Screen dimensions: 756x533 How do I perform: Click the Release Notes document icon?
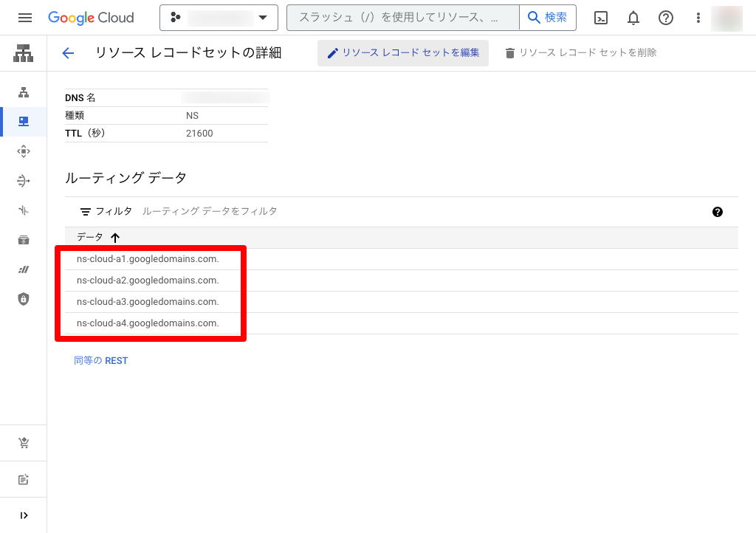pyautogui.click(x=23, y=478)
